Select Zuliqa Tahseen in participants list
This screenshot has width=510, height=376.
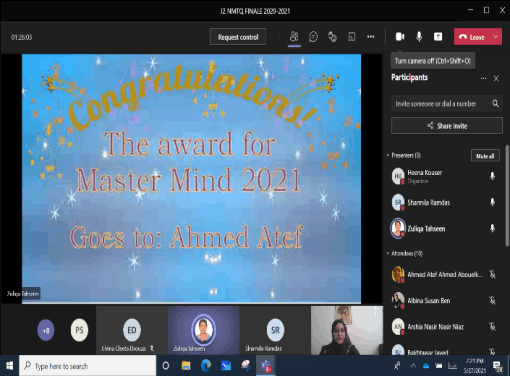pyautogui.click(x=445, y=228)
